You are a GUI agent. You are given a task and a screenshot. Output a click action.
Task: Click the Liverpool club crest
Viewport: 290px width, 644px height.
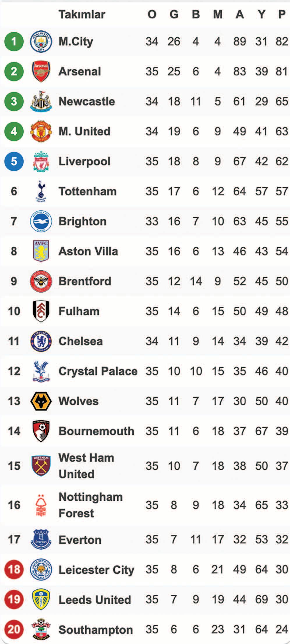41,161
